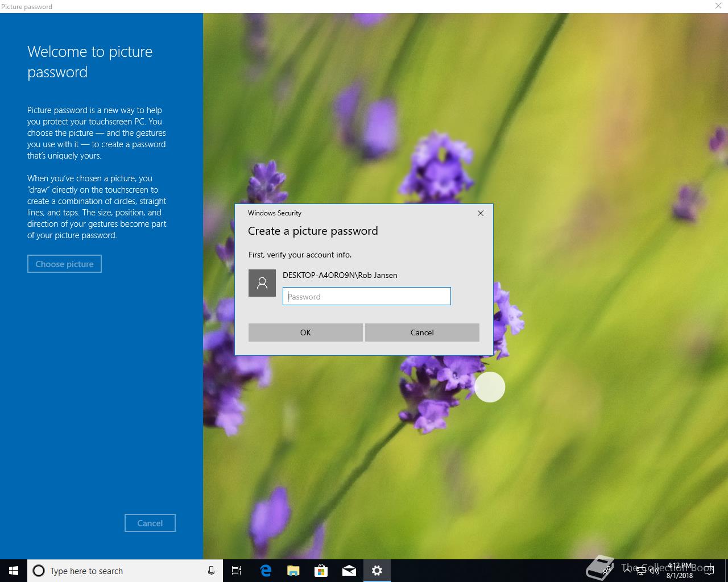Open the Mail app from the taskbar
The height and width of the screenshot is (582, 728).
point(349,571)
